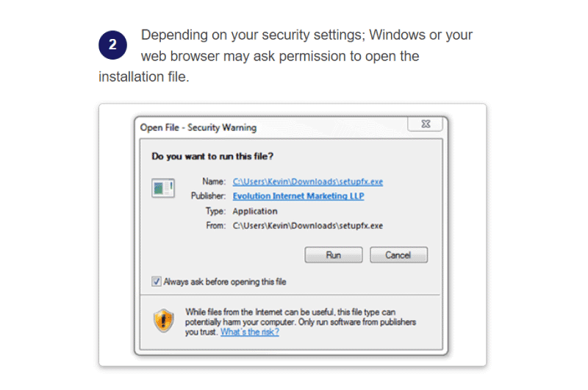Click the Publisher field label

click(208, 196)
